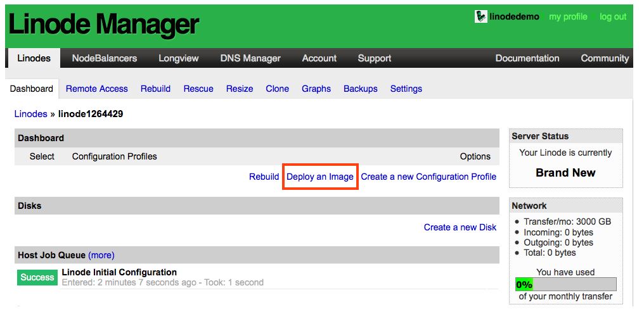Screen dimensions: 644x319
Task: Open the (more) link in Host Job Queue
Action: (101, 255)
